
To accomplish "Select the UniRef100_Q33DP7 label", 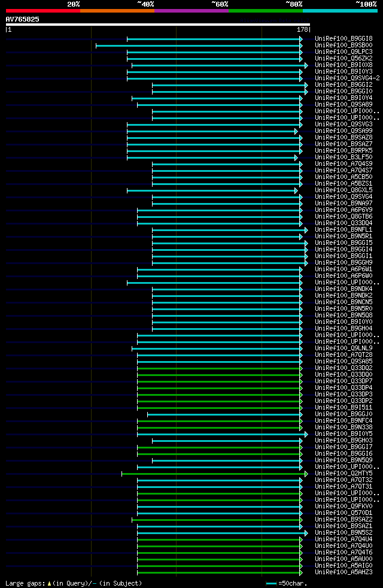I will pyautogui.click(x=344, y=381).
